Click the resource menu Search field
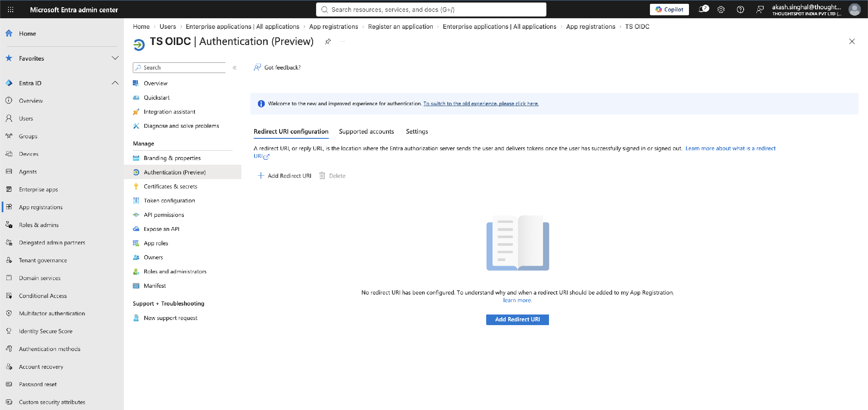Screen dimensions: 868x410 pos(179,67)
